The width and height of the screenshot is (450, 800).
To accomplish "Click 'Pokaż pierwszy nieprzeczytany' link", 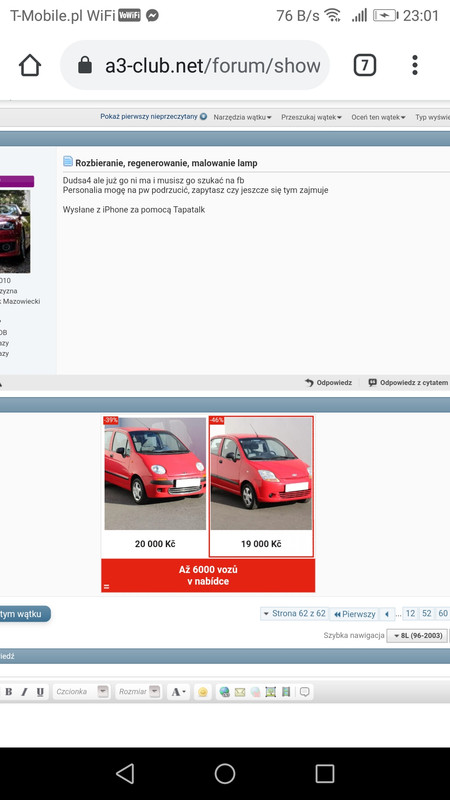I will pos(148,117).
